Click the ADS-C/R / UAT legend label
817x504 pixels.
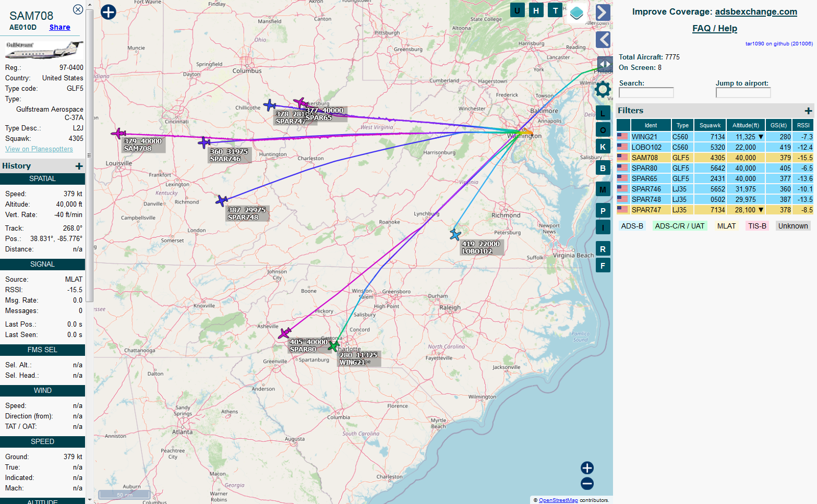[x=680, y=226]
